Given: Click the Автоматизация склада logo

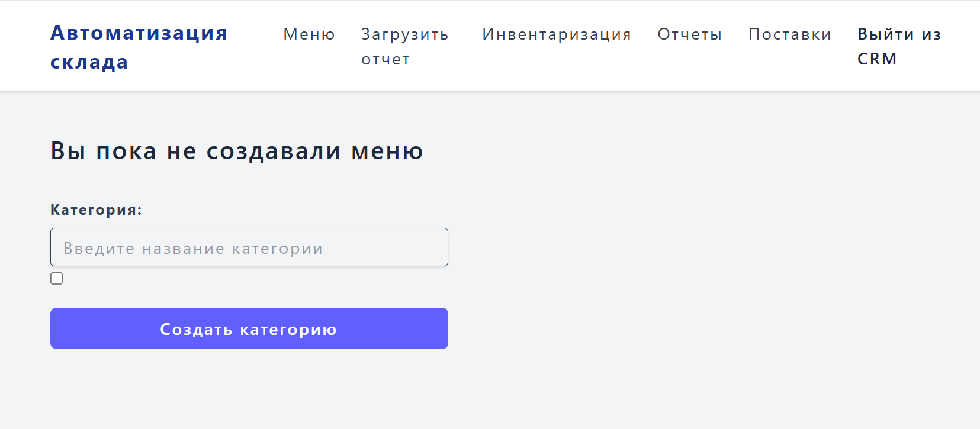Looking at the screenshot, I should click(x=139, y=47).
